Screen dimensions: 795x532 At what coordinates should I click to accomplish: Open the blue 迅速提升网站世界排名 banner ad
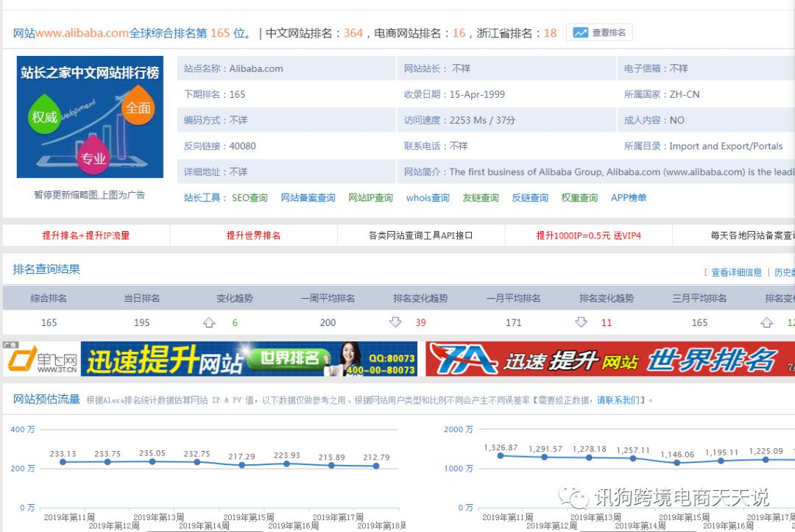(249, 359)
